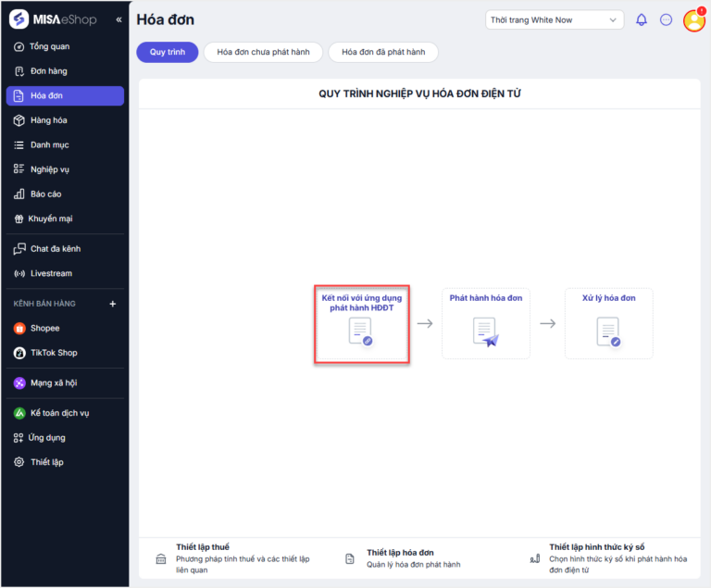Click the Phát hành hóa đơn step icon
Viewport: 711px width, 588px height.
(x=486, y=332)
